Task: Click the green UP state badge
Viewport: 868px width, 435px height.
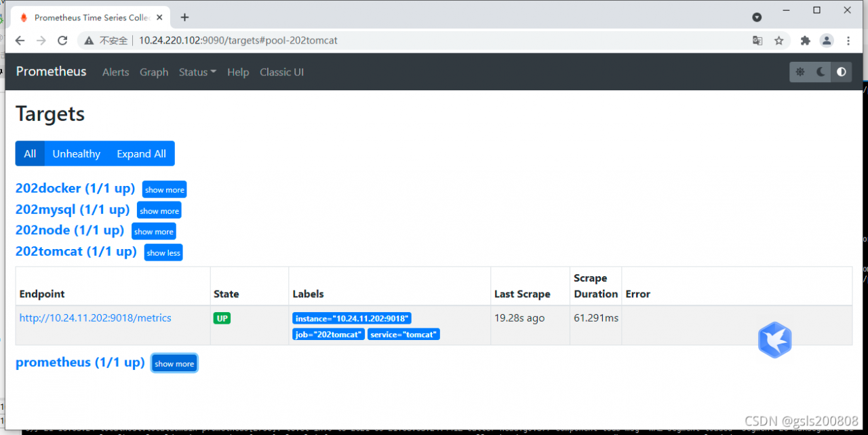Action: [x=222, y=318]
